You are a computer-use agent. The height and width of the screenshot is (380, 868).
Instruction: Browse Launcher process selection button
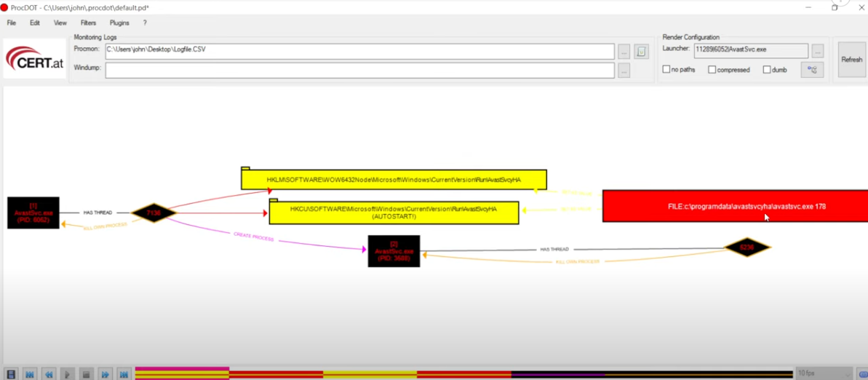pos(818,51)
